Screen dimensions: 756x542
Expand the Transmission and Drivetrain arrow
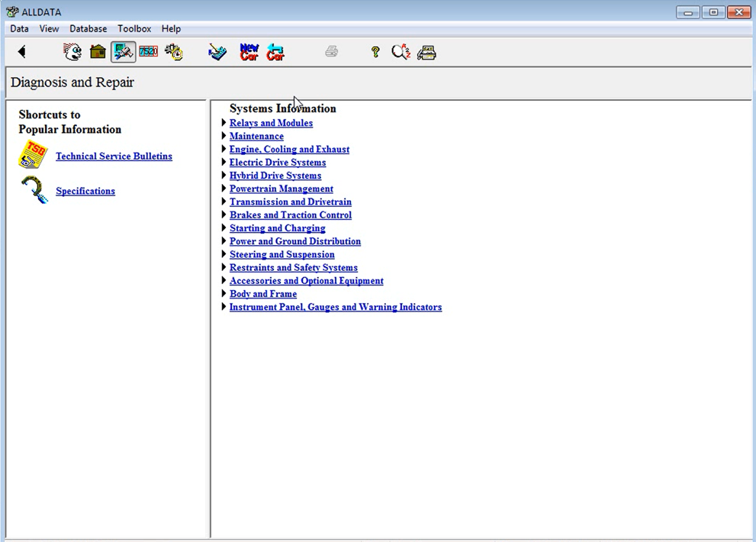coord(224,202)
